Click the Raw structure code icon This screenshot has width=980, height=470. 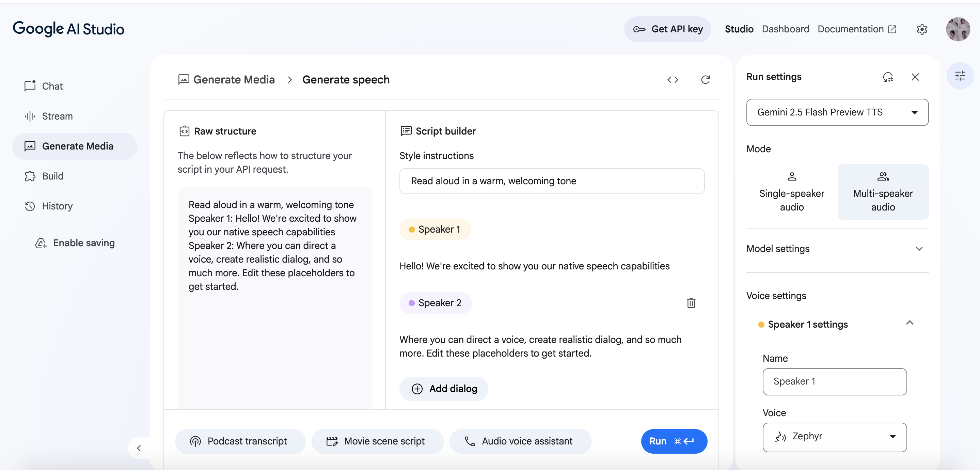[x=184, y=131]
